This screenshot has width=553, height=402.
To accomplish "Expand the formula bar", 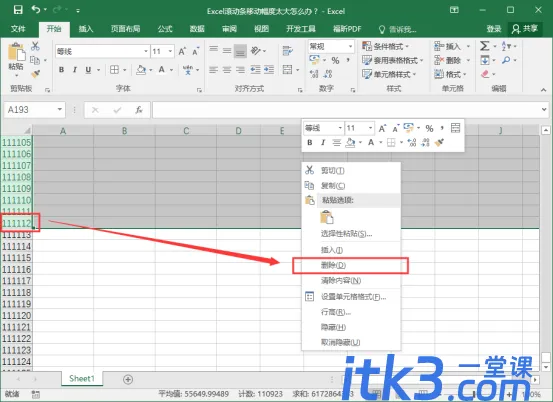I will click(x=544, y=110).
